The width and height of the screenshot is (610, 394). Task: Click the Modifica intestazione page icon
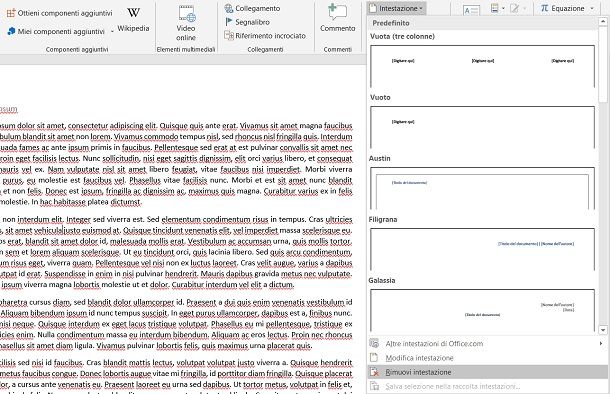[x=374, y=357]
